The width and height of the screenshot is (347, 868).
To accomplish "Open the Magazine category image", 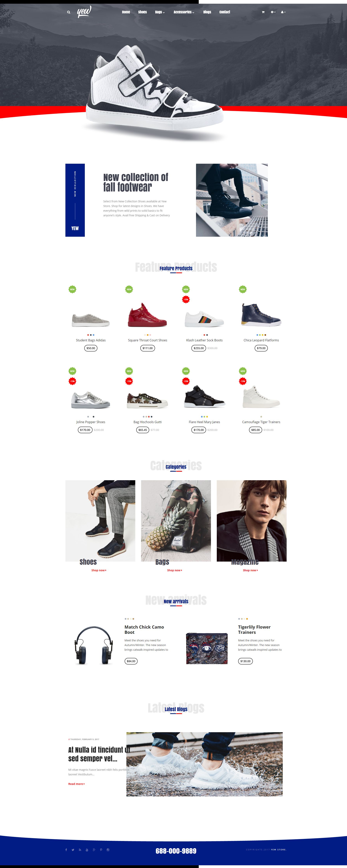I will [x=252, y=521].
